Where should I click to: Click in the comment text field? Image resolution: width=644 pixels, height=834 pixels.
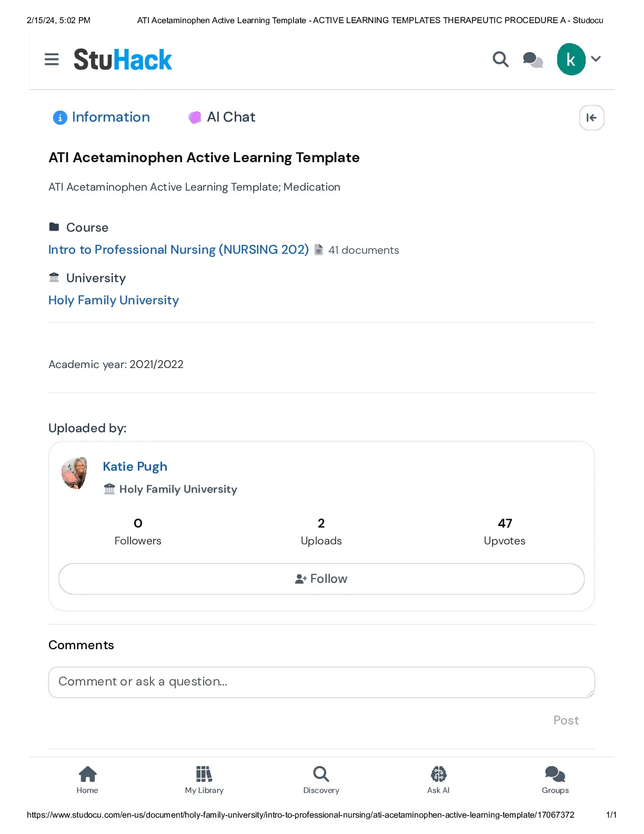pos(321,682)
